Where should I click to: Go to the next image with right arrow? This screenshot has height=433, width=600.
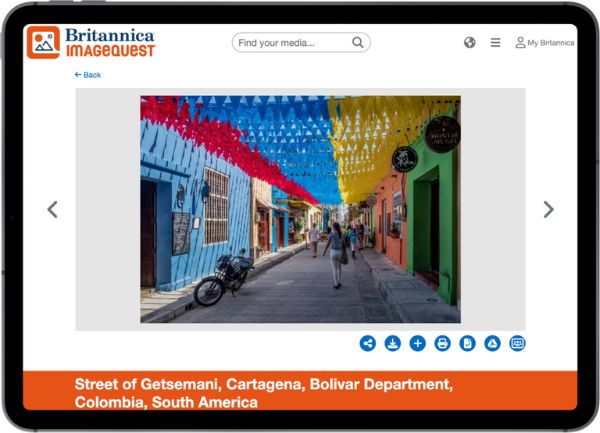548,209
